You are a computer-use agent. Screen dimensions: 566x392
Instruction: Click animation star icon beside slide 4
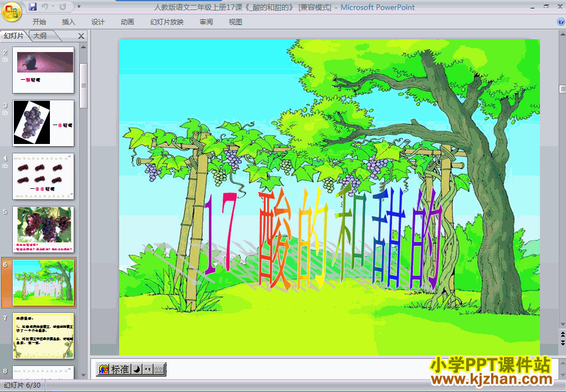[5, 166]
